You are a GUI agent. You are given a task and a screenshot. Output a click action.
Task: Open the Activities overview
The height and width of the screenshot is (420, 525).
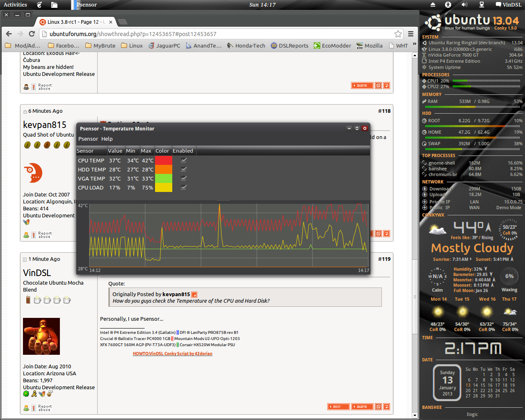(15, 5)
